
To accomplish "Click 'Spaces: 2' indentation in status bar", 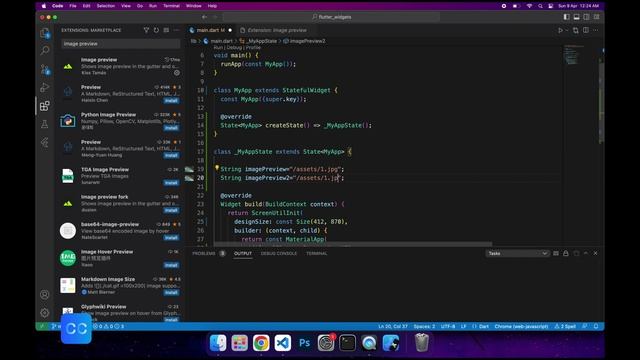I will pyautogui.click(x=424, y=326).
